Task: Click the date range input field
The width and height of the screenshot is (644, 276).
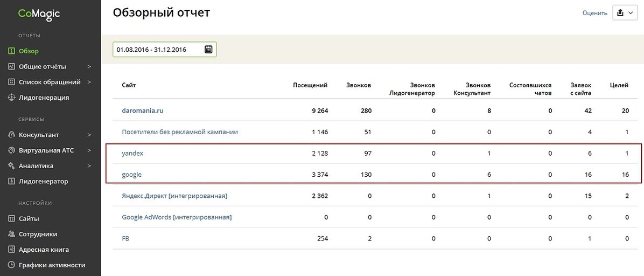Action: click(x=165, y=50)
